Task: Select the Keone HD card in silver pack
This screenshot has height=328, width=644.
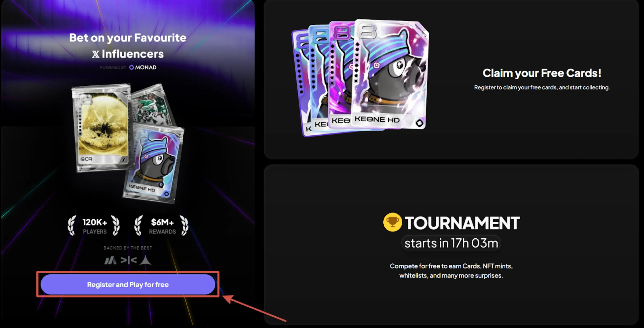Action: (x=154, y=164)
